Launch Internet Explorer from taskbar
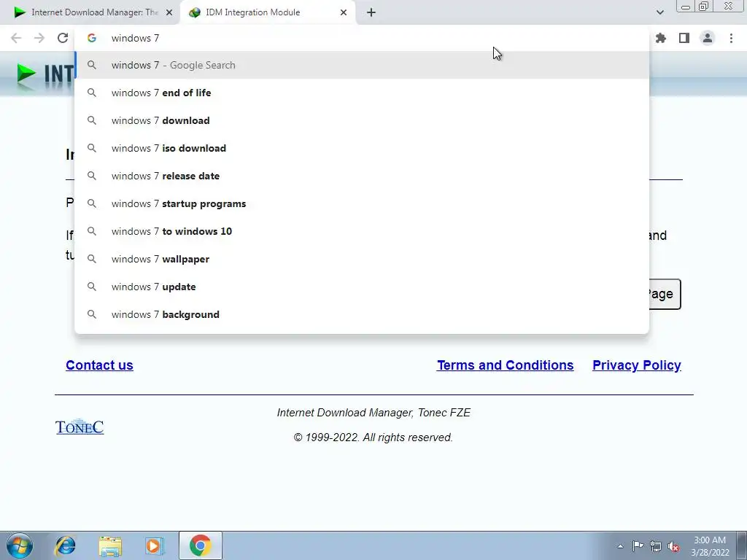This screenshot has height=560, width=747. (x=65, y=545)
